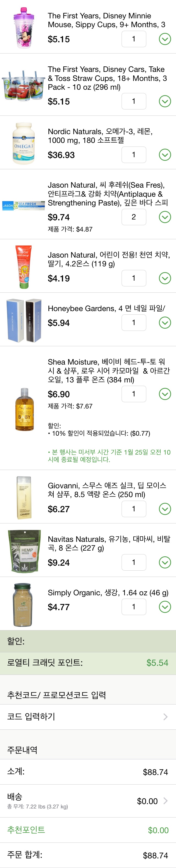Viewport: 176px width, 868px height.
Task: Open the Honeybee Gardens nail file title
Action: click(x=106, y=308)
